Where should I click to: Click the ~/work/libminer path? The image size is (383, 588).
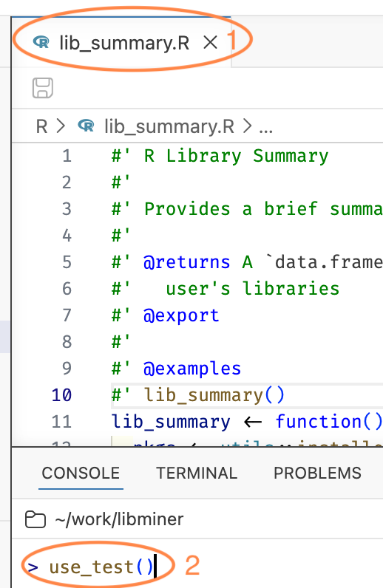click(119, 520)
